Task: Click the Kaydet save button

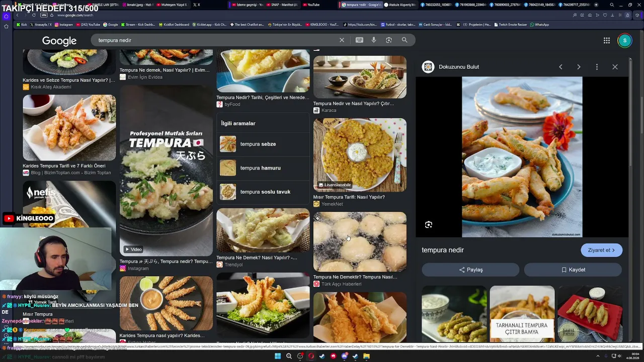Action: [573, 270]
